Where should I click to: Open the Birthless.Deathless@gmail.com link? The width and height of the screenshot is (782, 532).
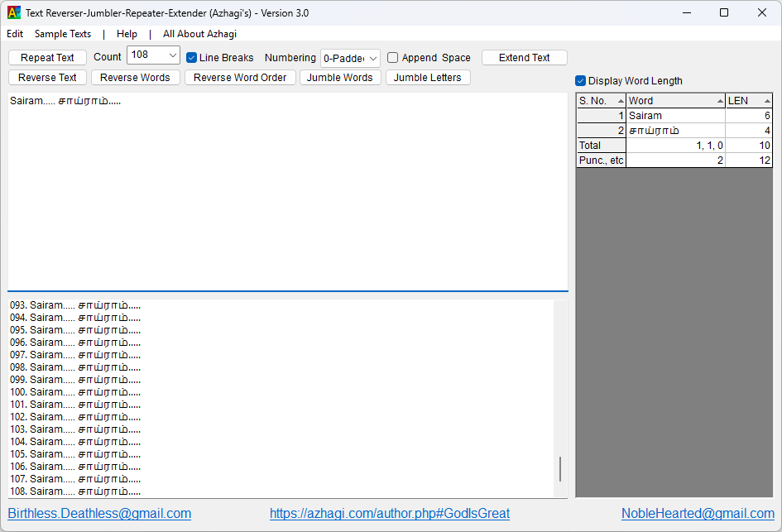[x=99, y=514]
